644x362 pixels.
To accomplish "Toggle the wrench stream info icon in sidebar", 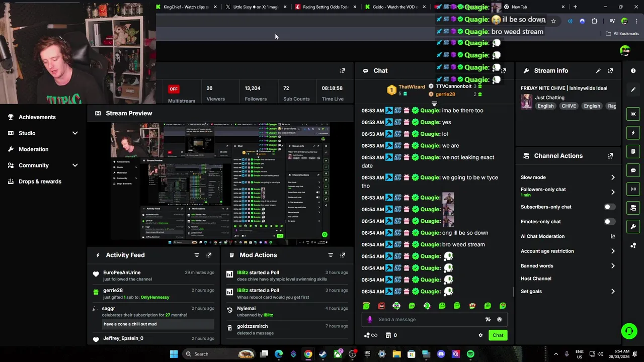I will pyautogui.click(x=633, y=226).
